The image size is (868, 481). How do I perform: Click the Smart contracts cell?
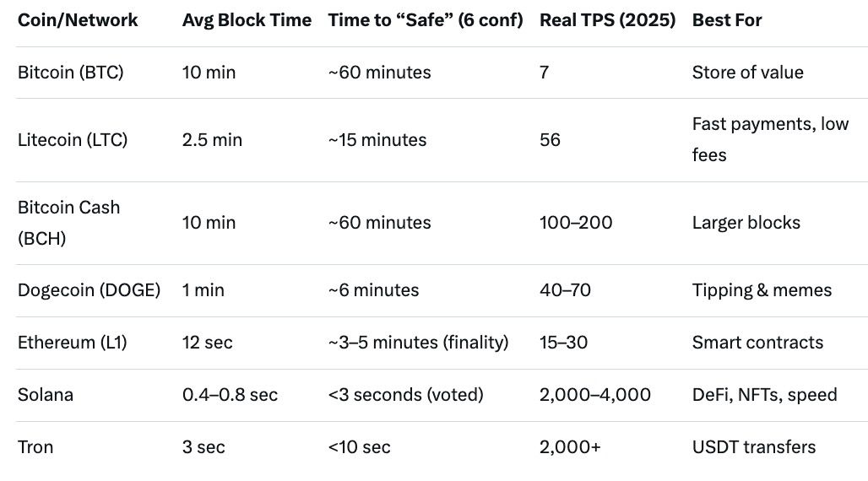[757, 343]
